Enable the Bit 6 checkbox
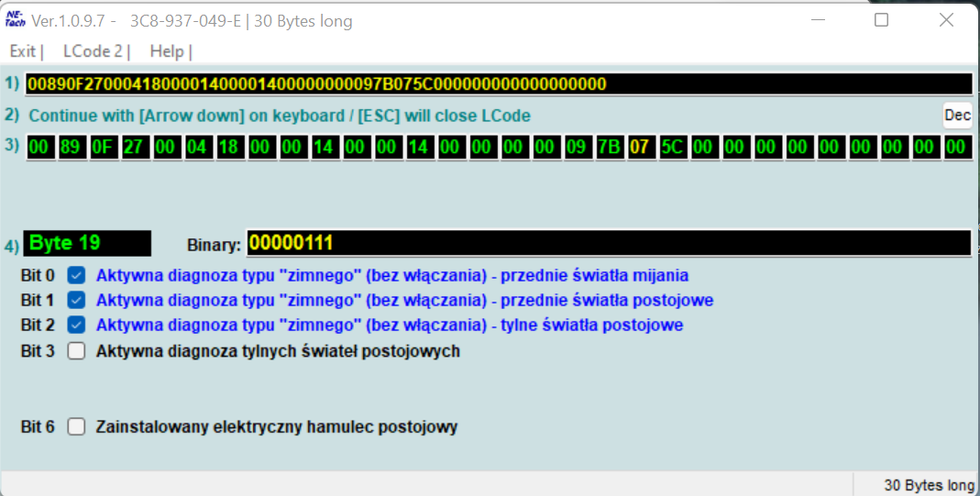The width and height of the screenshot is (980, 496). (x=76, y=426)
